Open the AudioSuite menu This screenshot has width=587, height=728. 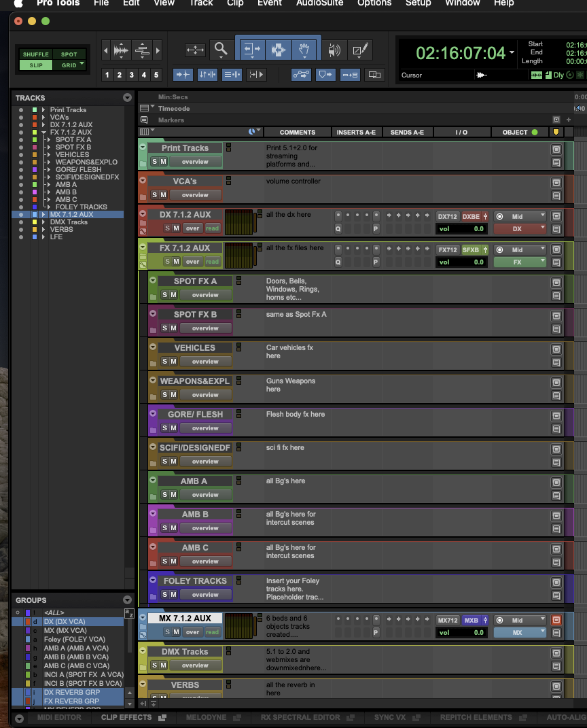click(x=320, y=3)
